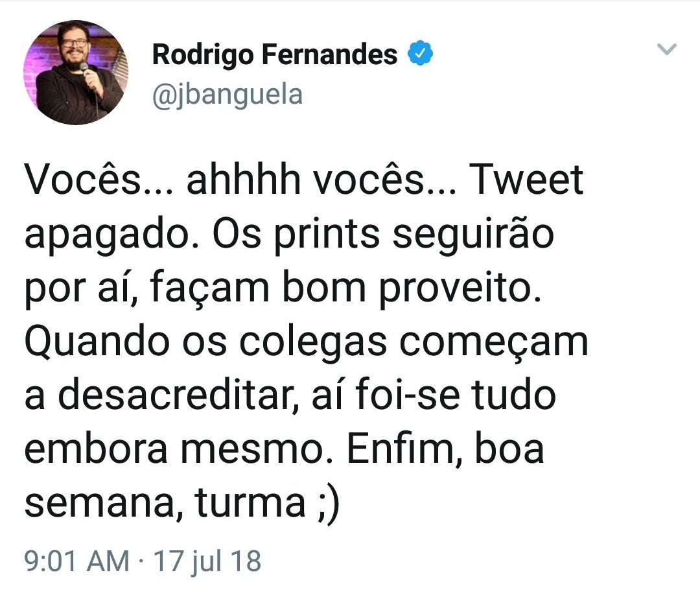
Task: Click the word 'colegas' in the tweet
Action: click(x=312, y=344)
